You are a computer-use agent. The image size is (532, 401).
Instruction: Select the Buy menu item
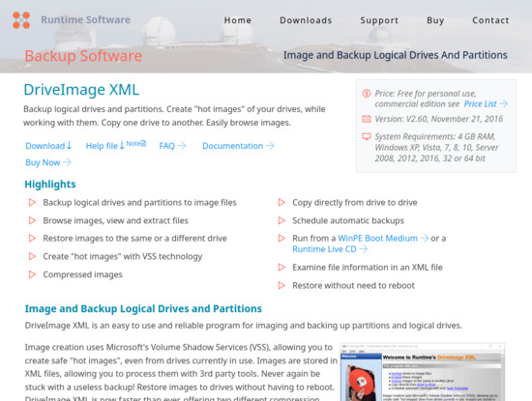click(435, 20)
